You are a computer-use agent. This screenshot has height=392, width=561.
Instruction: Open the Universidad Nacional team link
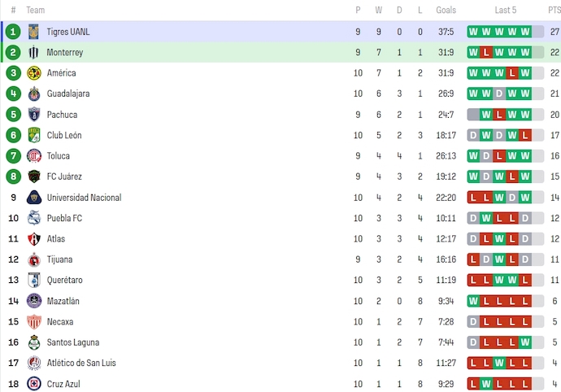click(84, 198)
